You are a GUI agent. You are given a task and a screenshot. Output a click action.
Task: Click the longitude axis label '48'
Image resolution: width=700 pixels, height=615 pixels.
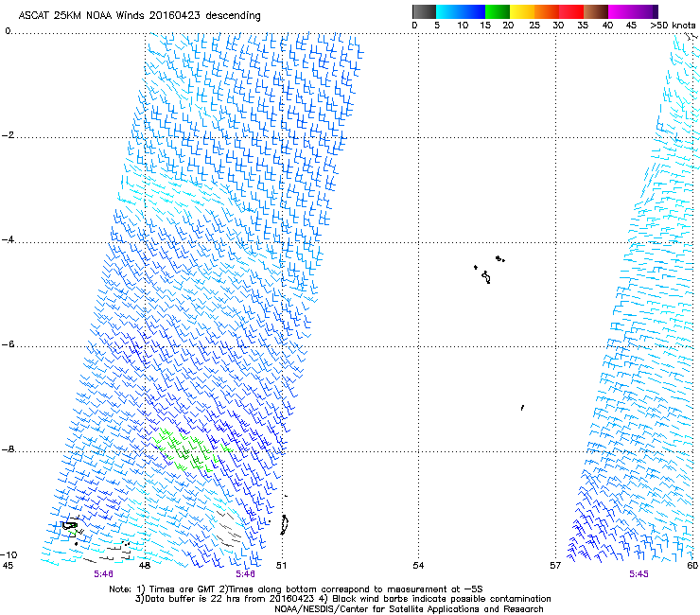click(144, 566)
